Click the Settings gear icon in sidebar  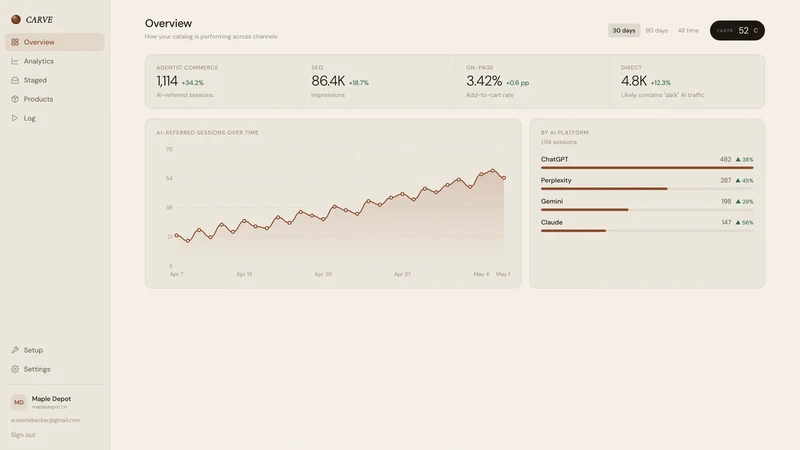coord(15,369)
